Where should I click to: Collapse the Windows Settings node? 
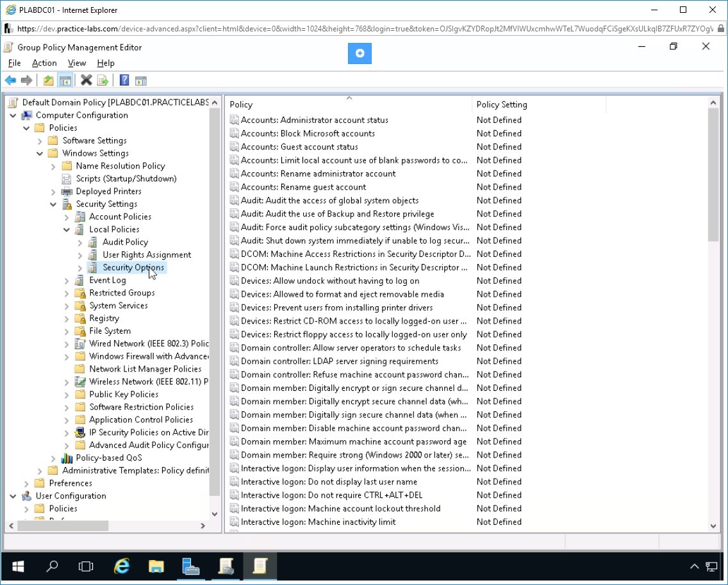pos(40,153)
